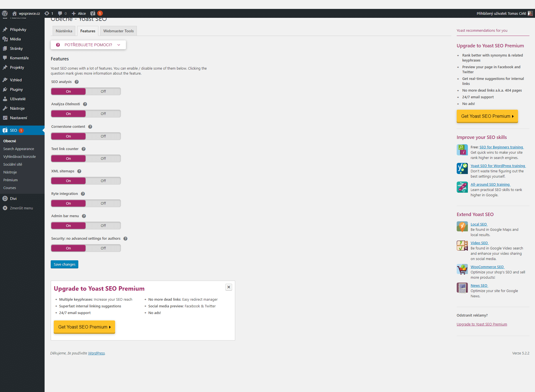Click the WooCommerce SEO cart icon
The height and width of the screenshot is (392, 535).
[x=462, y=269]
